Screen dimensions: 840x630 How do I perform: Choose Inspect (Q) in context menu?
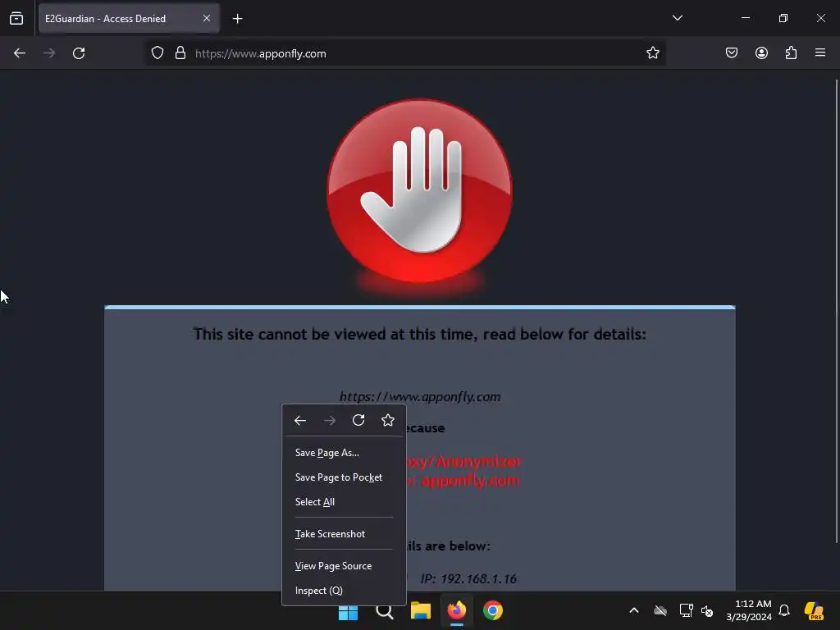pos(344,591)
